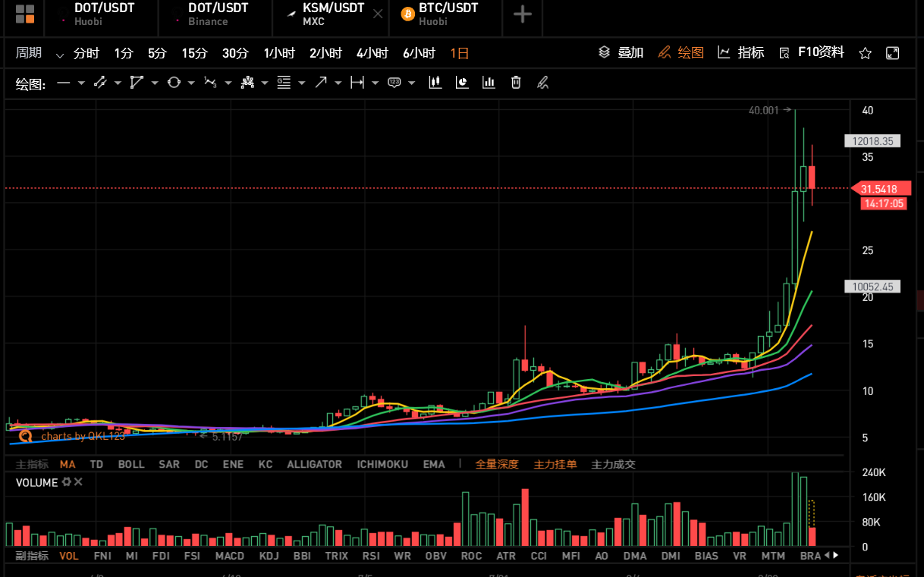Open 全量深度 full depth view
This screenshot has width=924, height=577.
[497, 464]
